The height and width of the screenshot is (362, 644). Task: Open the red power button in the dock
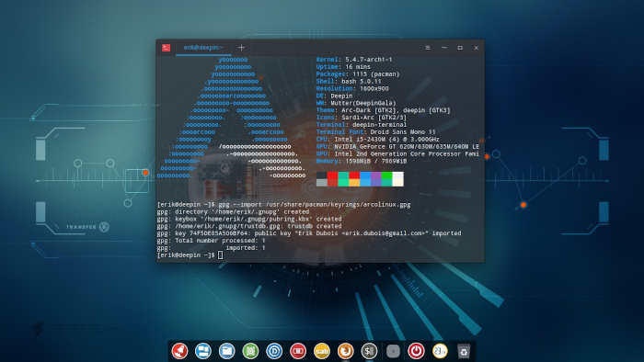point(416,351)
